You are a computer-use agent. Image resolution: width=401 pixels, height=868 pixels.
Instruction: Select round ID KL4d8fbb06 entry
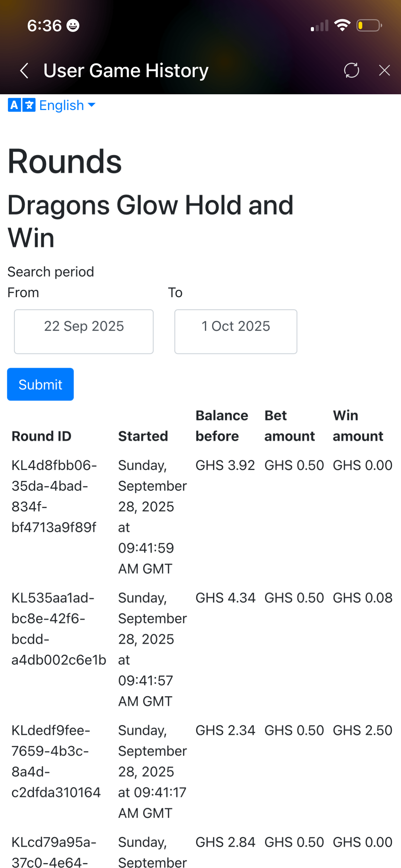coord(54,496)
